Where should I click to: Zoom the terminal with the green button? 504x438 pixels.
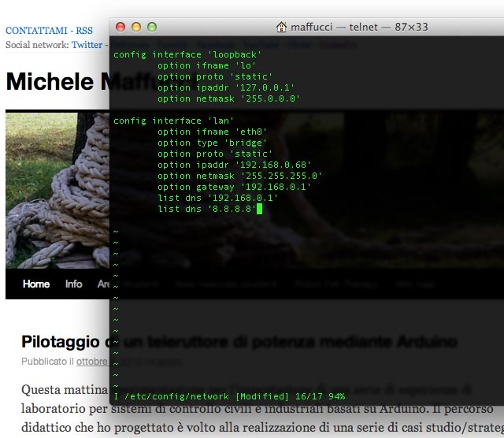point(152,27)
